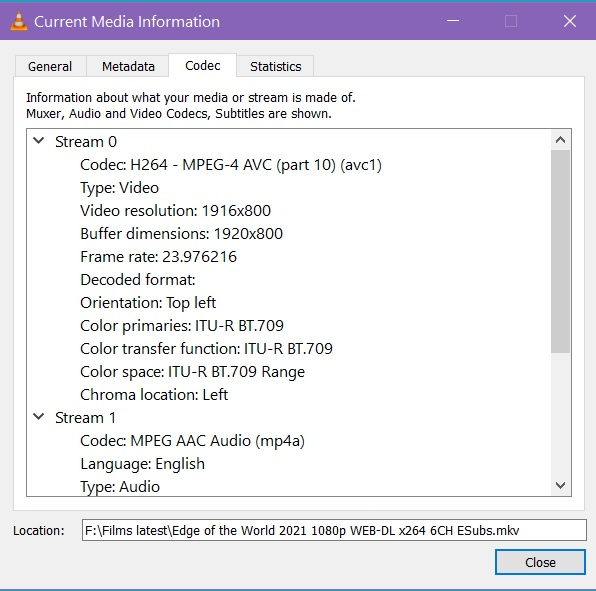The width and height of the screenshot is (596, 591).
Task: Select the Video resolution 1916x800 row
Action: pyautogui.click(x=176, y=211)
